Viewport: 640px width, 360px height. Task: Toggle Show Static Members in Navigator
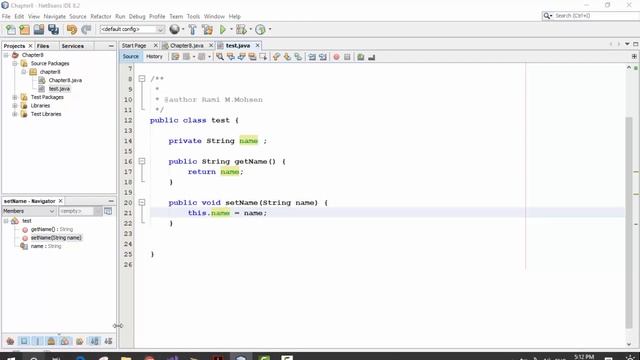[x=38, y=341]
